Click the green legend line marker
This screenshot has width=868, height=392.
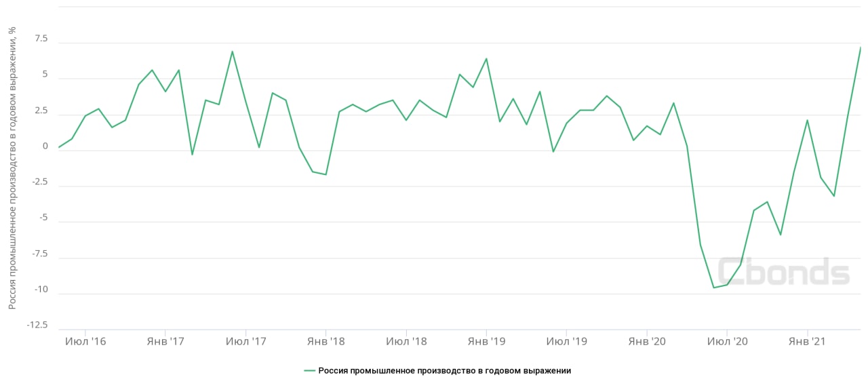(x=310, y=371)
